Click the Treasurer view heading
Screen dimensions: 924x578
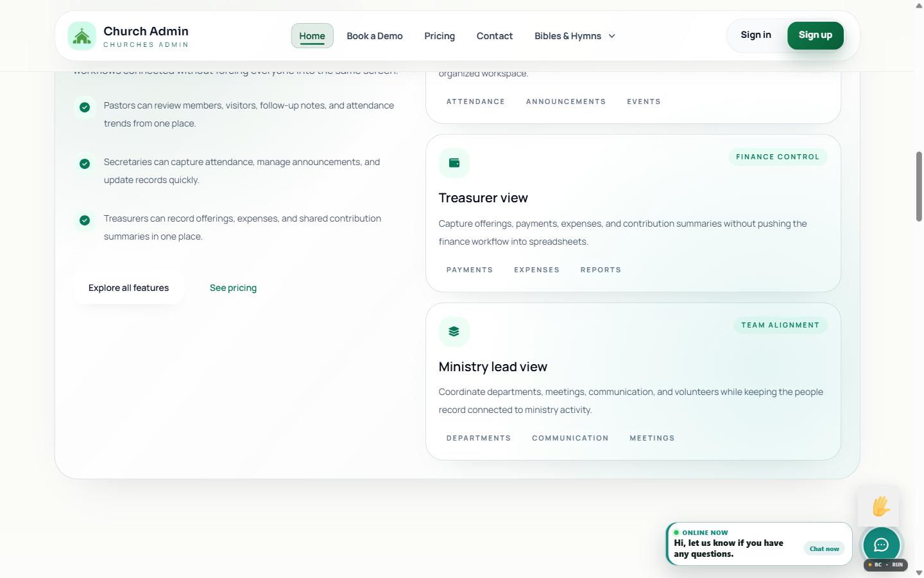[x=483, y=198]
